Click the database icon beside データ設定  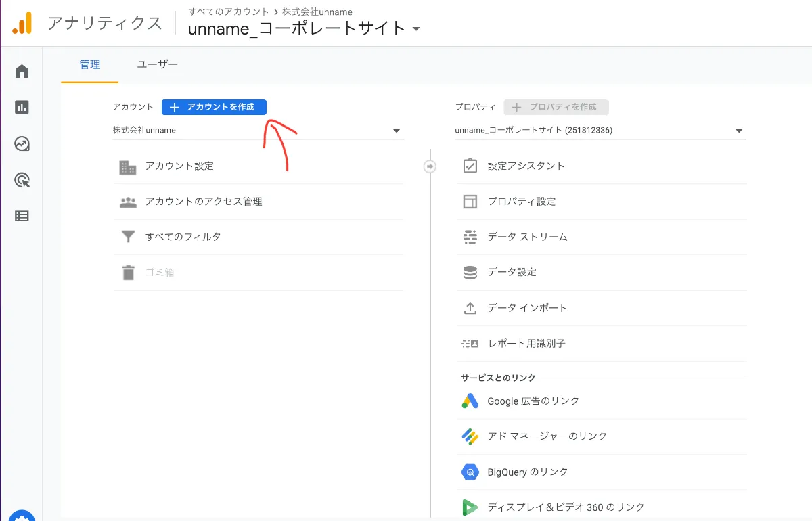tap(470, 272)
